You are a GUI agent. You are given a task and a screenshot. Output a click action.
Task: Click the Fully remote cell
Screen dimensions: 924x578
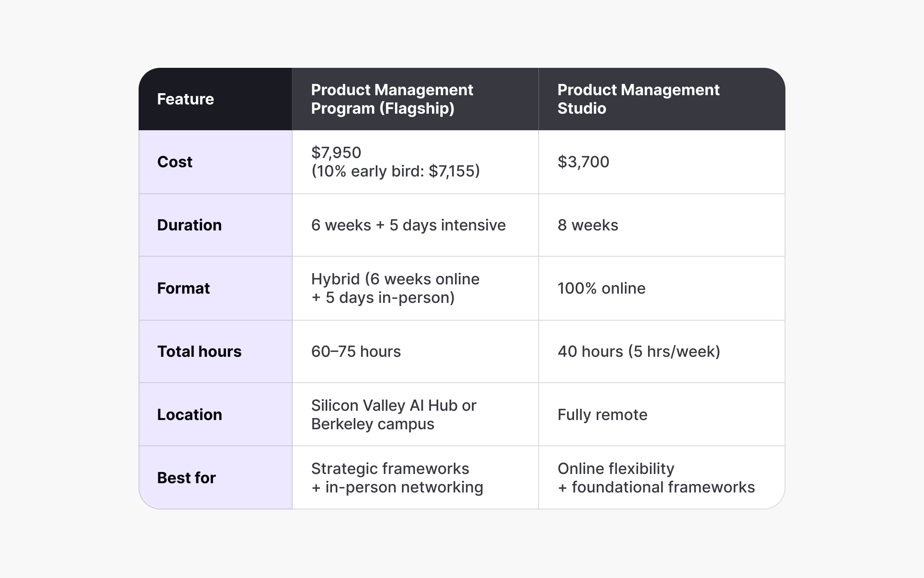(602, 415)
